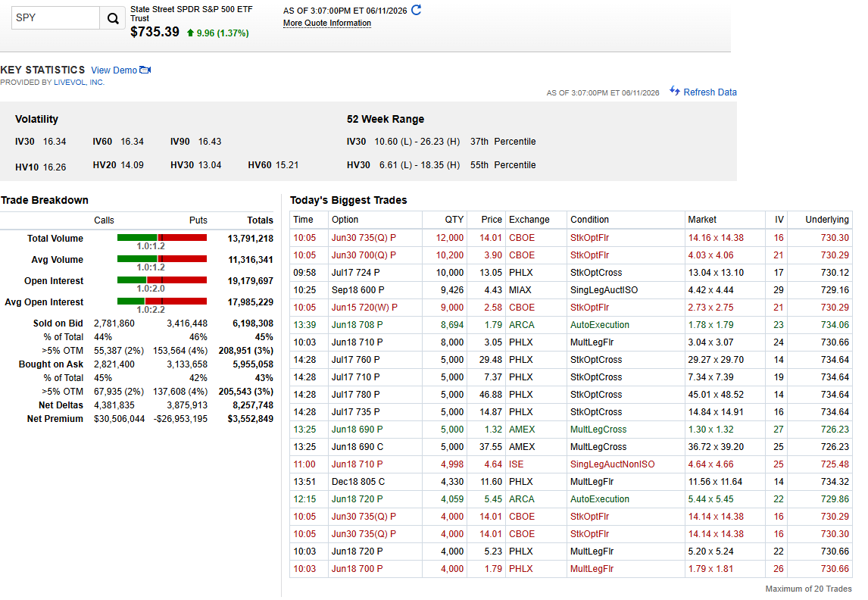Viewport: 868px width, 600px height.
Task: Follow the LIVEVOL, INC. provider link
Action: 79,83
